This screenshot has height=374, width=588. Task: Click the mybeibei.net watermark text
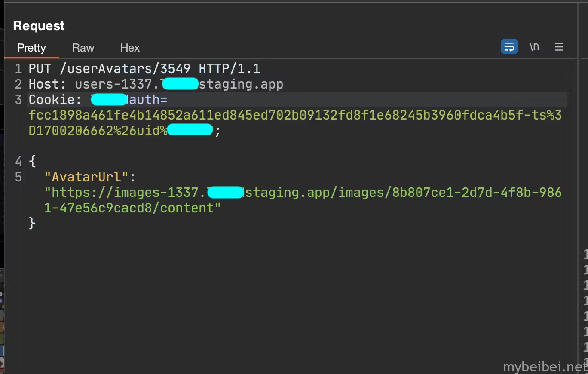click(545, 367)
